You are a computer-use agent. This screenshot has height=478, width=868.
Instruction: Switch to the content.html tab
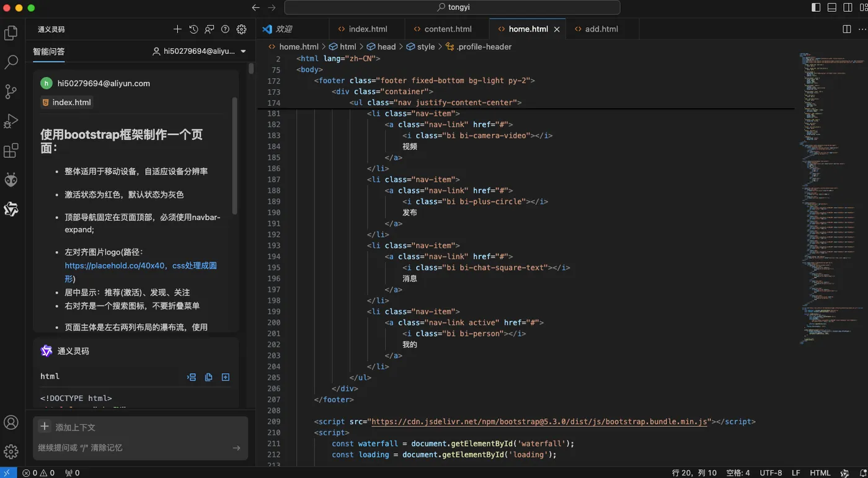click(x=448, y=29)
